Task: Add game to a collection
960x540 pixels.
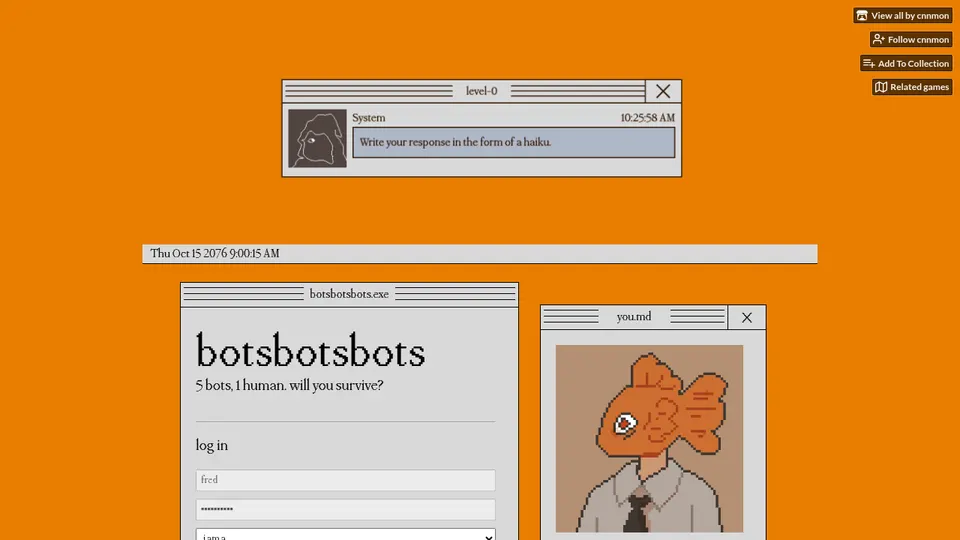Action: point(906,63)
